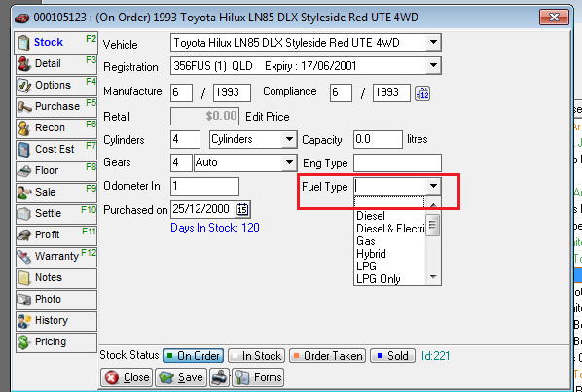Select the Cost Est tab
This screenshot has height=392, width=582.
[x=56, y=150]
